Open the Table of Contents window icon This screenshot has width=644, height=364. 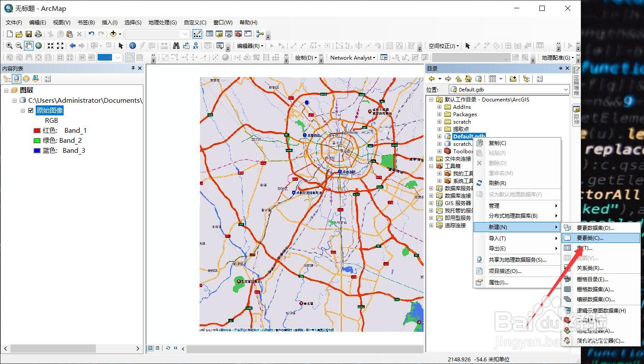(x=210, y=34)
